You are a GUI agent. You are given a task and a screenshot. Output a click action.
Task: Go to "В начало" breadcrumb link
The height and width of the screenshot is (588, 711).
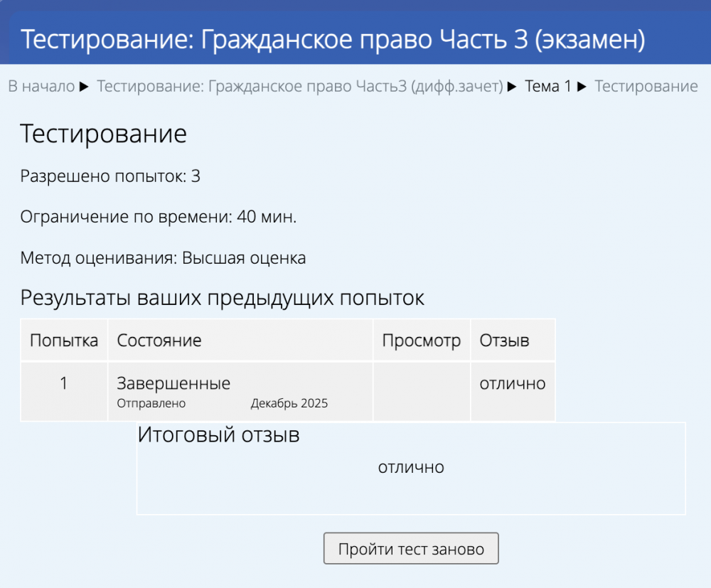pos(41,87)
